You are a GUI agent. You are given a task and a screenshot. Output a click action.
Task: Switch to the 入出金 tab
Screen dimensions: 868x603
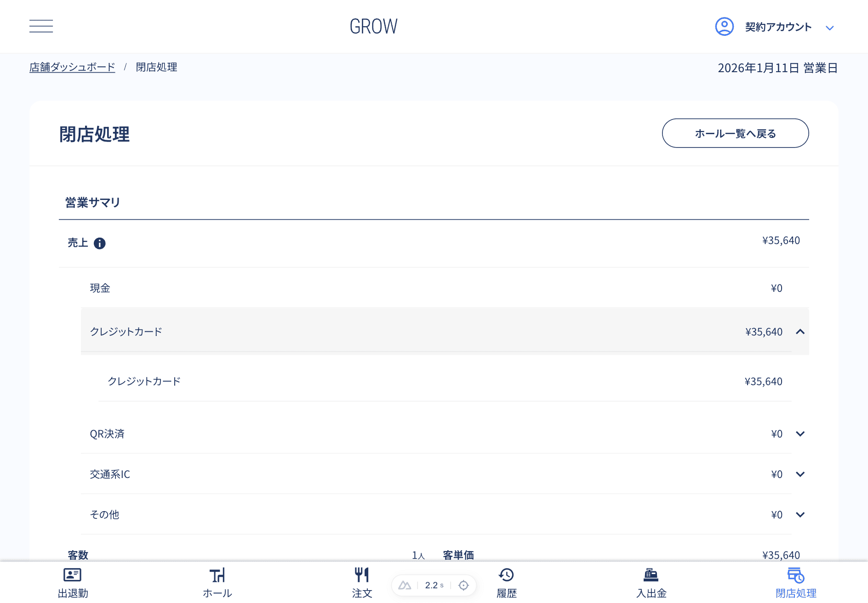[x=651, y=581]
